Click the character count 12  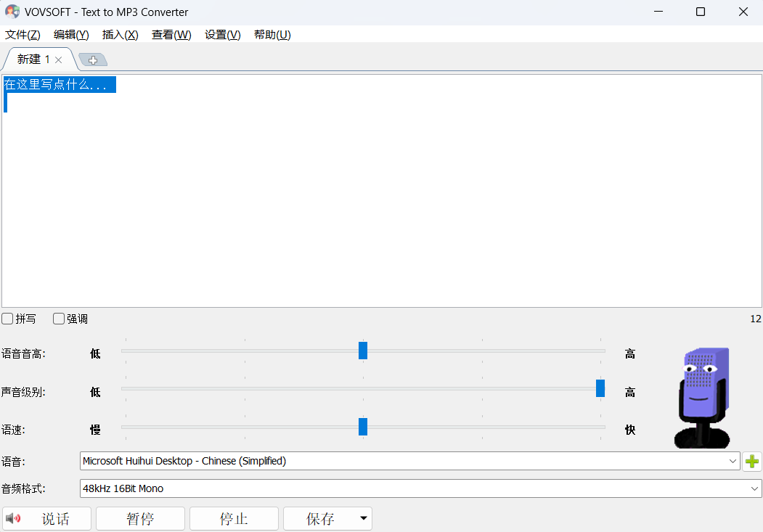[x=756, y=319]
